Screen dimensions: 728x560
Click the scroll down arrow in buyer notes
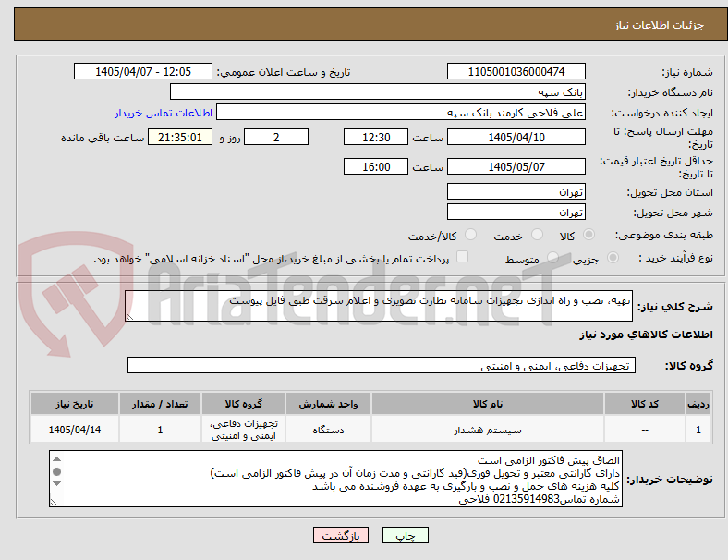(56, 484)
